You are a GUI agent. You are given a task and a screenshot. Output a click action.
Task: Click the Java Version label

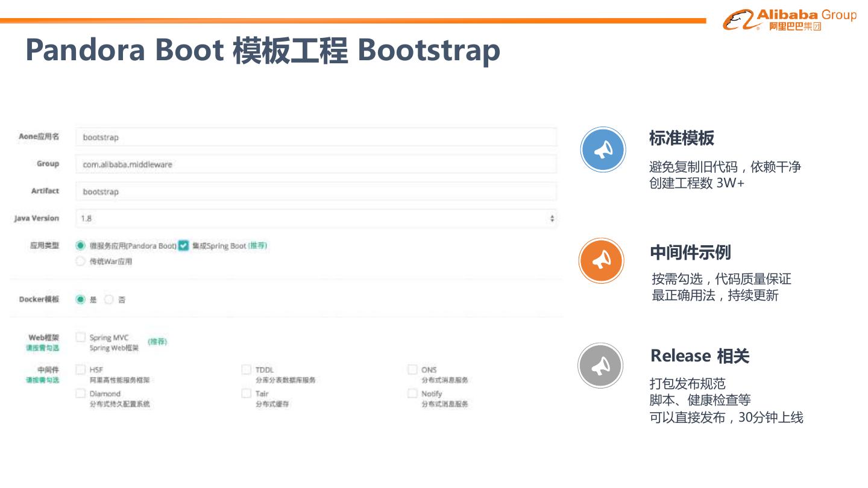point(37,218)
